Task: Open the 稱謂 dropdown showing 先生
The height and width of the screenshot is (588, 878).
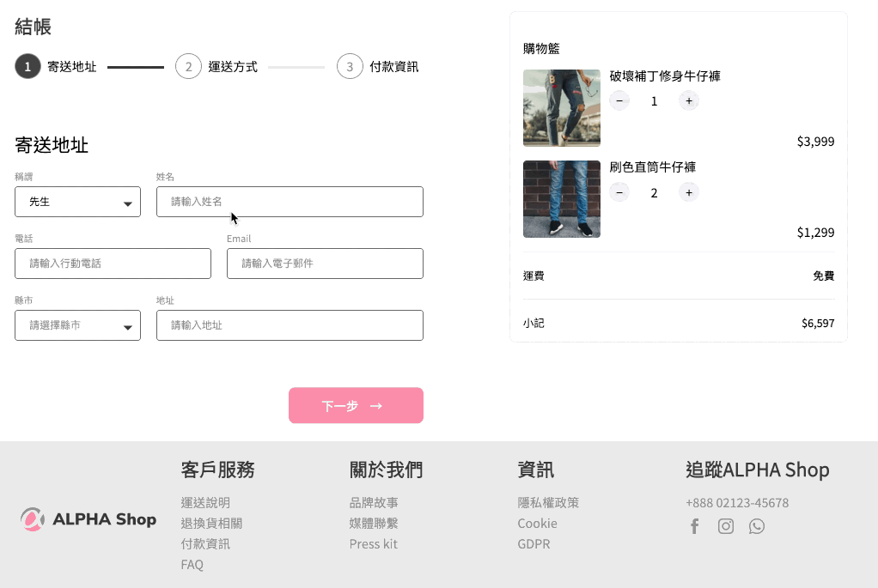Action: coord(77,202)
